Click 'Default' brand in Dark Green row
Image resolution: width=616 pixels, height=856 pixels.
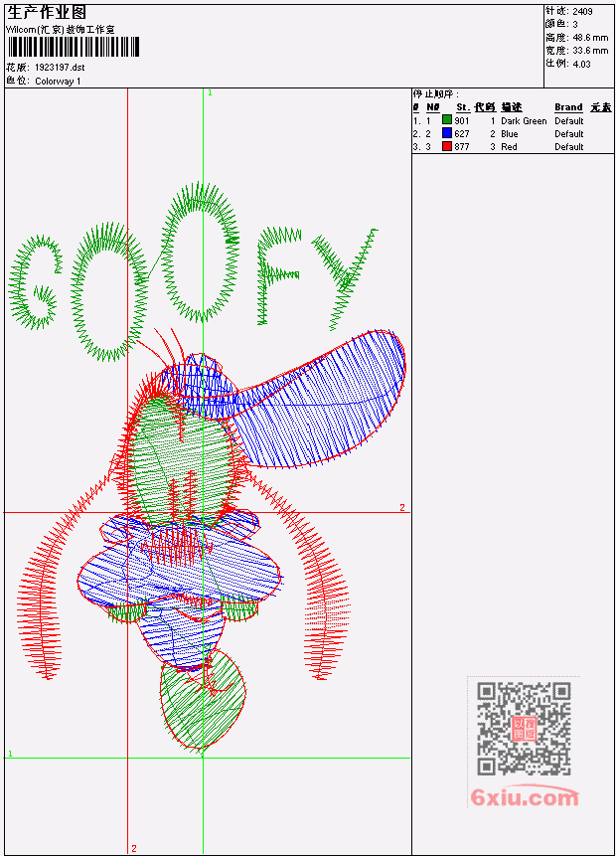[569, 121]
